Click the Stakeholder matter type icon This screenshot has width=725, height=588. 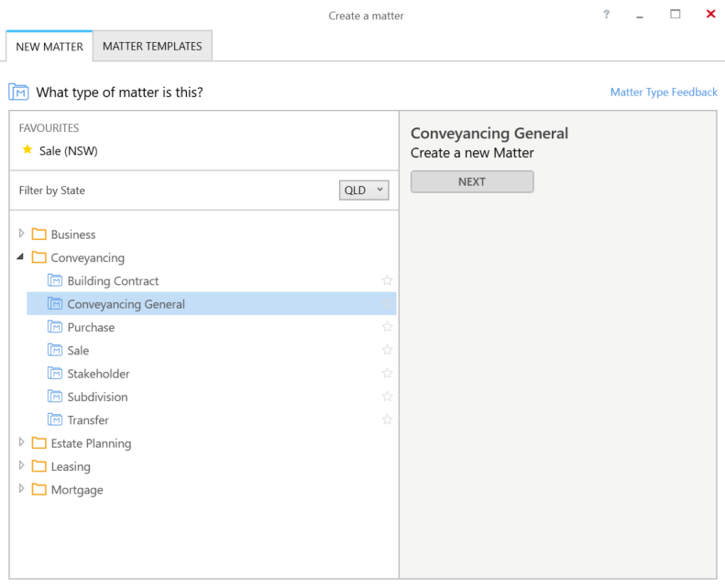55,373
